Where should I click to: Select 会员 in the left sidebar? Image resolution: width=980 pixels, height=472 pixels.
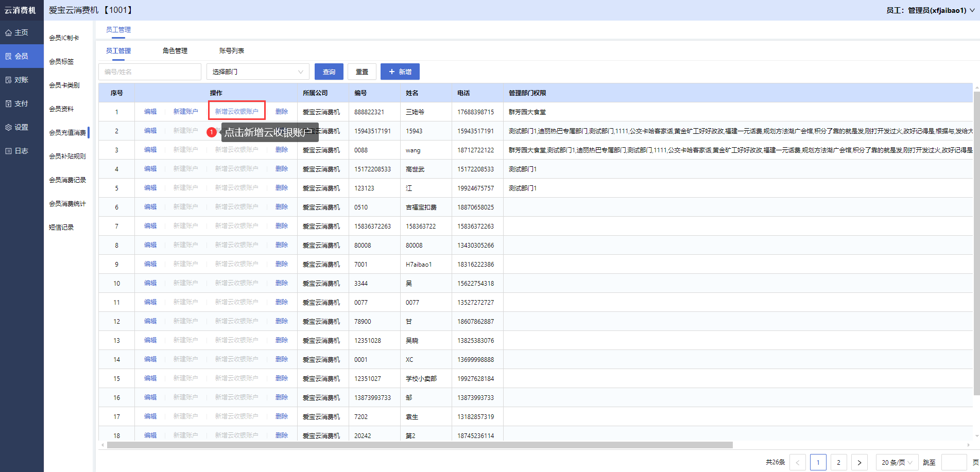22,56
